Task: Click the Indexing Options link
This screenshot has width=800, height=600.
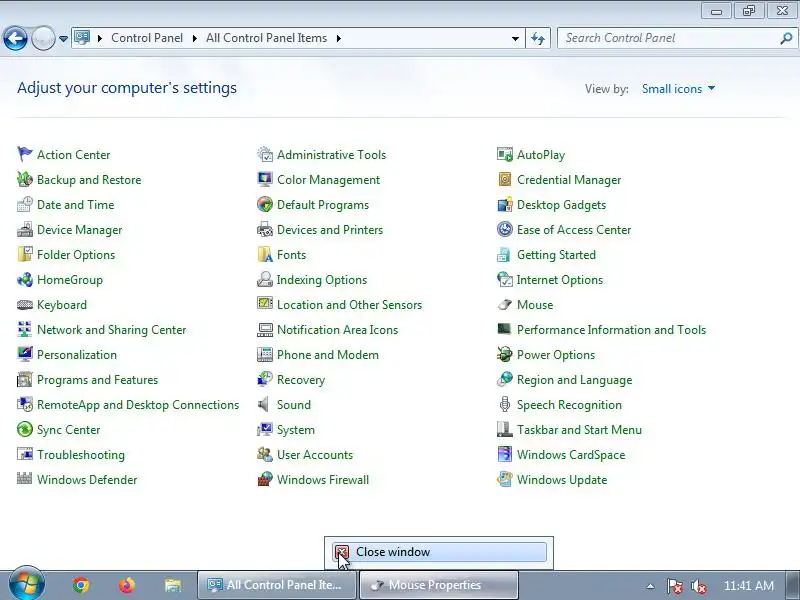Action: [321, 280]
